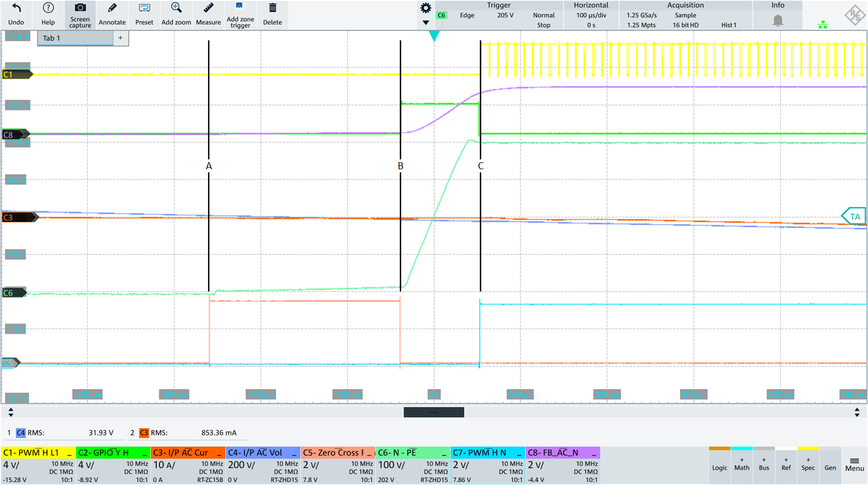Click the TA marker on right edge
Screen dimensions: 868x485
(x=854, y=217)
